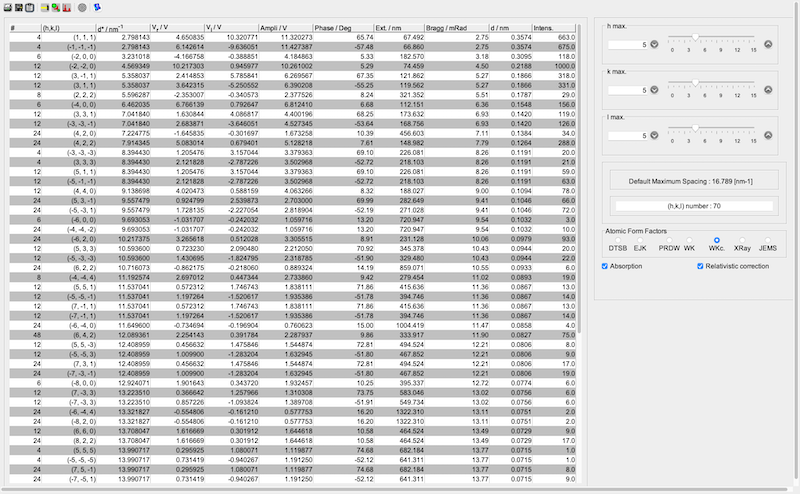Click the d* / nm-1 column header
Image resolution: width=800 pixels, height=494 pixels.
click(x=123, y=28)
